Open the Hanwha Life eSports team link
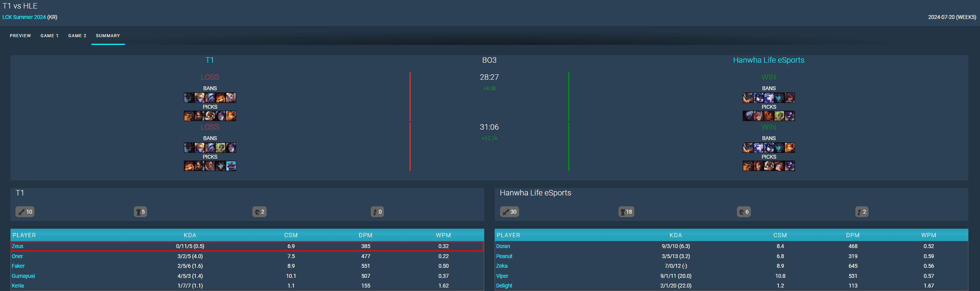This screenshot has height=291, width=980. pos(769,60)
